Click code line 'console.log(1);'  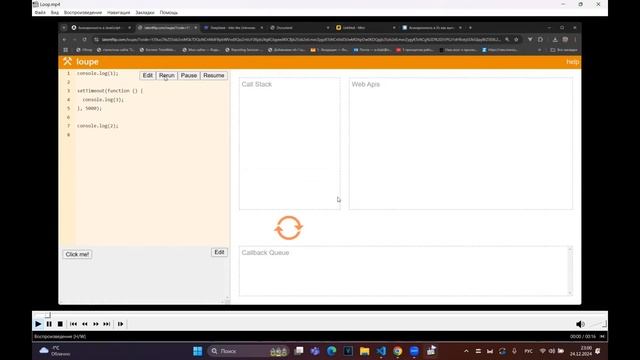(98, 73)
